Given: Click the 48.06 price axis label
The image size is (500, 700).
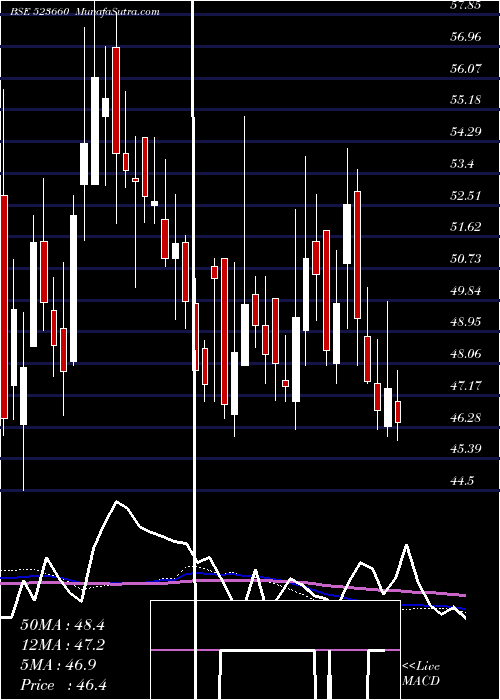Looking at the screenshot, I should 466,354.
